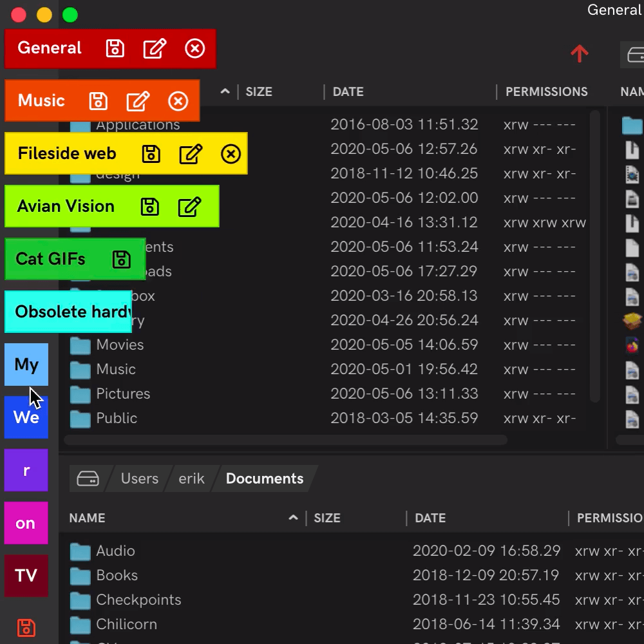Cancel the Music bookmark using the X icon
644x644 pixels.
coord(178,101)
